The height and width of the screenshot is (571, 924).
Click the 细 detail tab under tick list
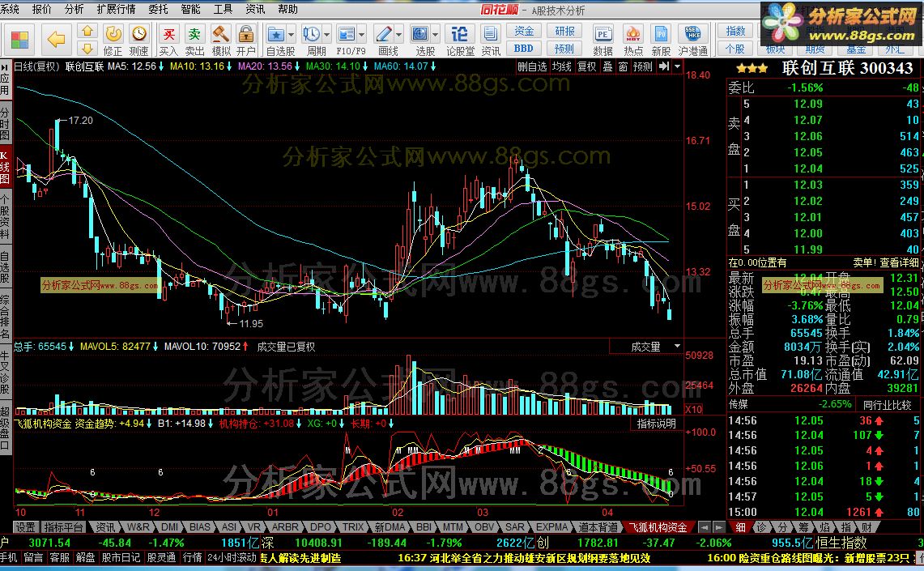pos(741,526)
